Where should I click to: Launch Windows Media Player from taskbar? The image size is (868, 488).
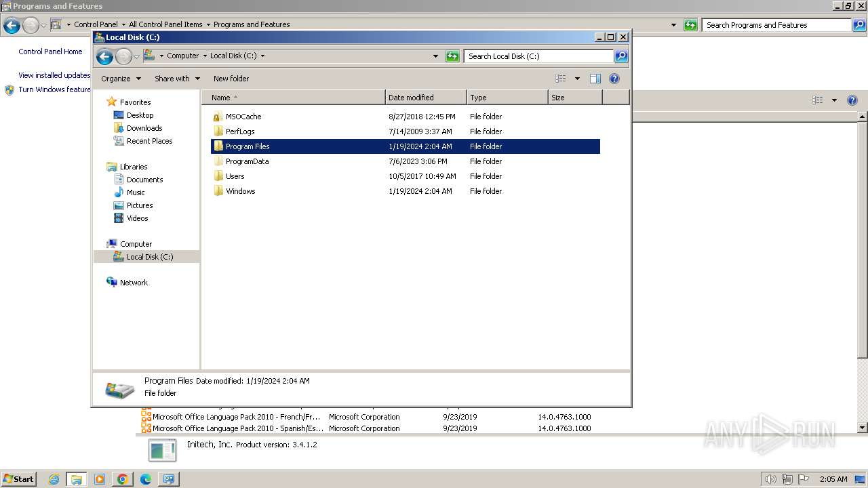100,479
